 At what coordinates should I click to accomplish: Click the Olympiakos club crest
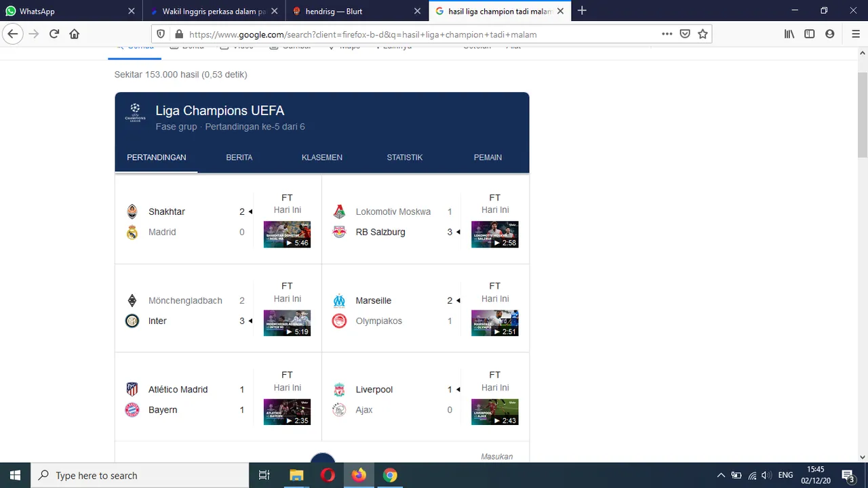click(340, 321)
